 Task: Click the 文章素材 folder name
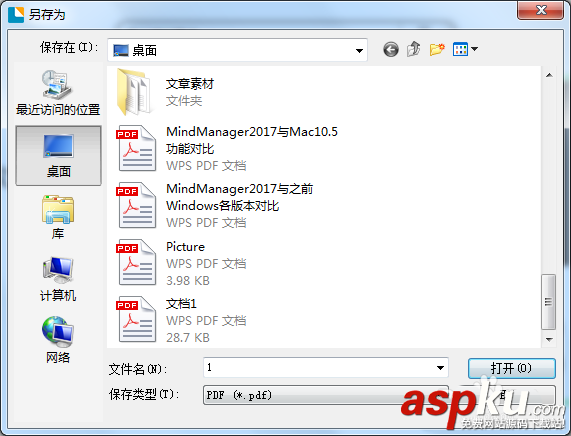click(x=190, y=84)
